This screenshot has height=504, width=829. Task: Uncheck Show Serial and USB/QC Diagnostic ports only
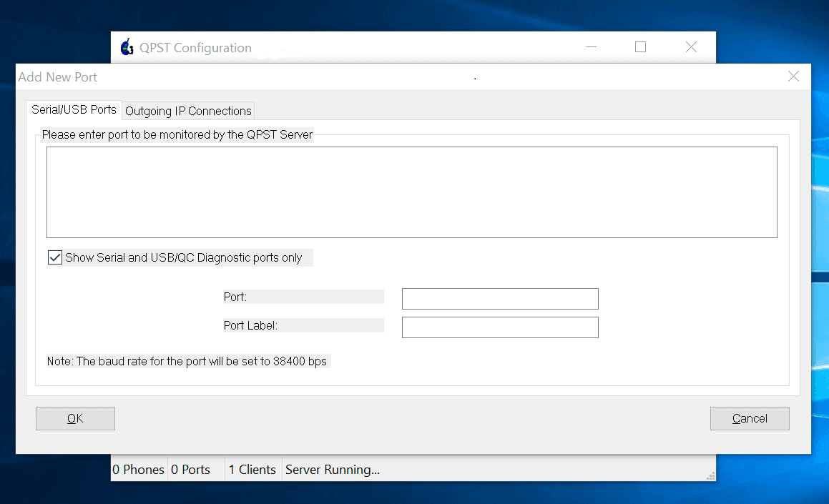click(55, 257)
